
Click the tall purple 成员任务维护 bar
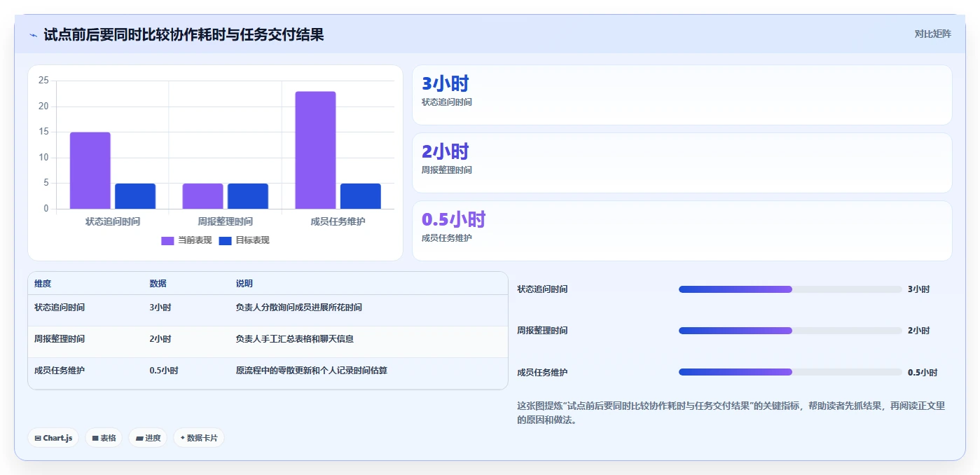[315, 150]
